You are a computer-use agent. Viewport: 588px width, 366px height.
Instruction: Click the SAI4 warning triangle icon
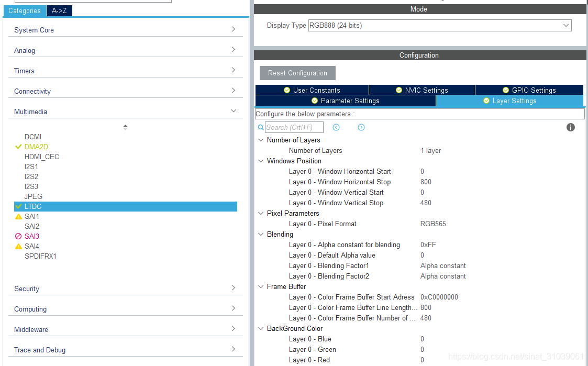[x=18, y=247]
